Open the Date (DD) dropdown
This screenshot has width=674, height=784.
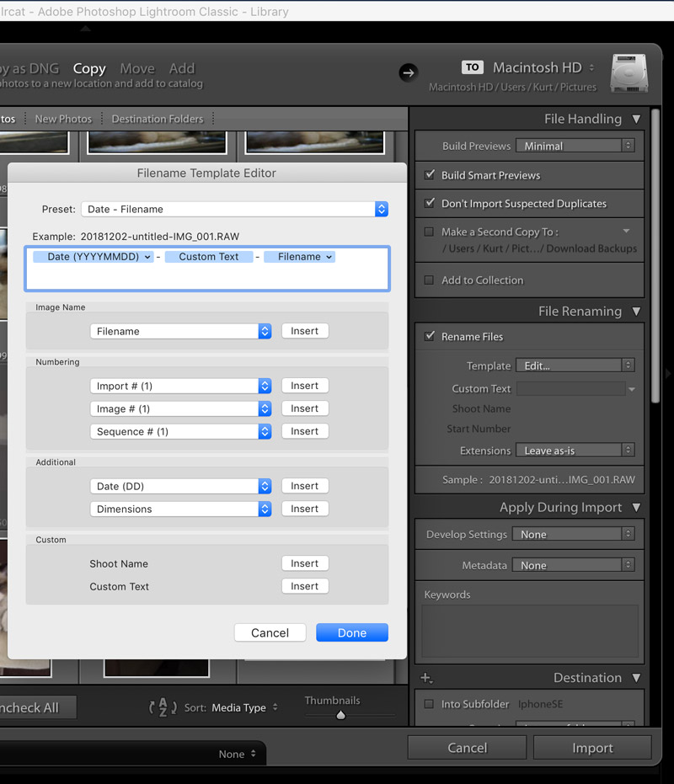[x=180, y=486]
